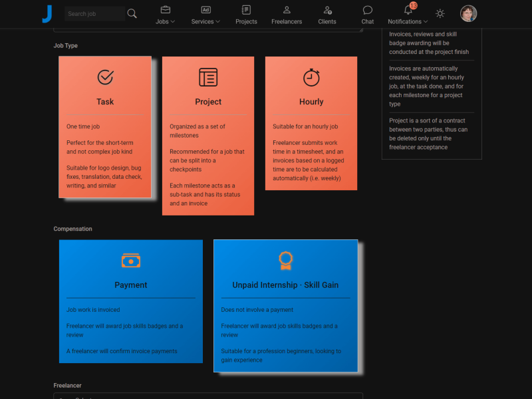The width and height of the screenshot is (532, 399).
Task: Select the Project job type card
Action: pos(208,136)
